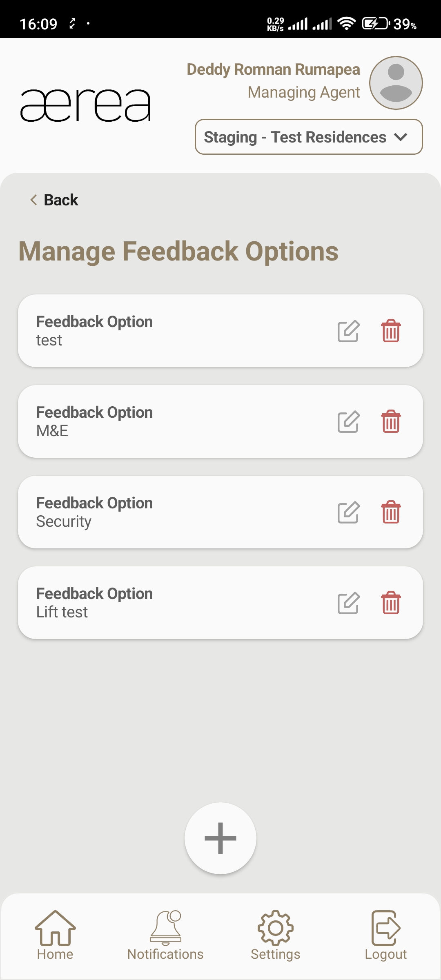Tap the Wi-Fi status bar icon
The image size is (441, 980).
[x=347, y=24]
